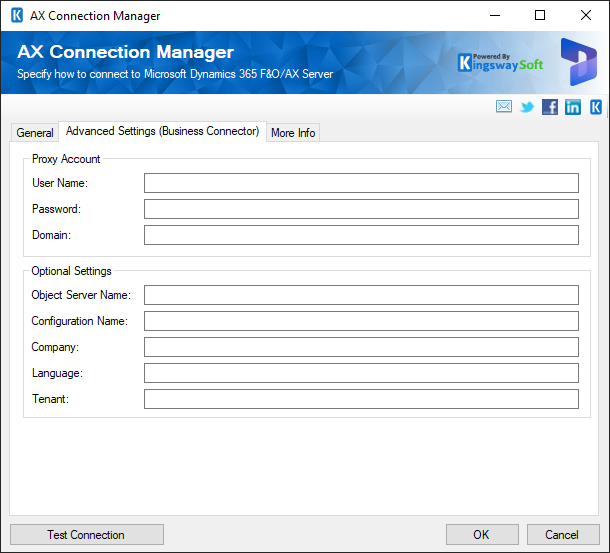Click the "Object Server Name:" label
The height and width of the screenshot is (553, 610).
point(81,295)
